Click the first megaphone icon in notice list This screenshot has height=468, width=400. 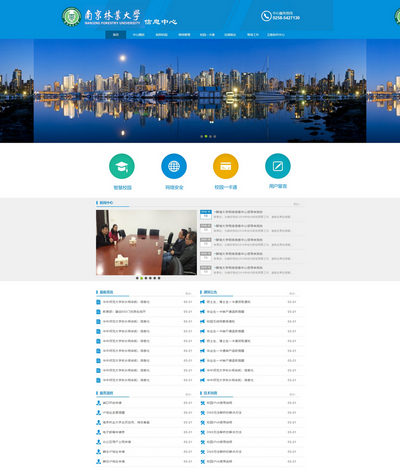(202, 302)
